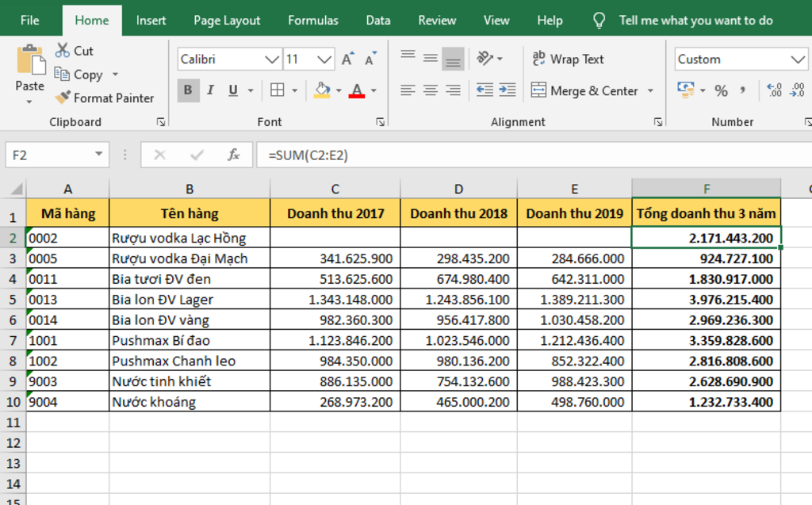Toggle Wrap Text for the cell
This screenshot has height=505, width=812.
click(568, 59)
